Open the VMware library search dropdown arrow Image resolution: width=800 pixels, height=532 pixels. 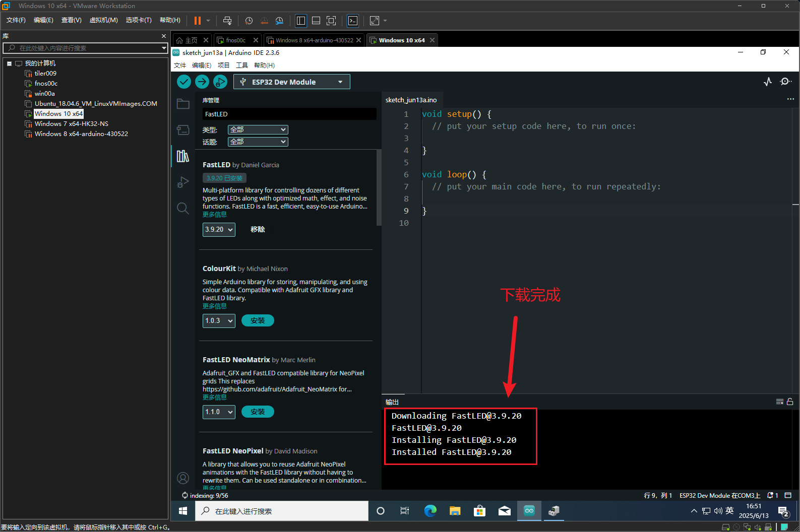click(164, 48)
